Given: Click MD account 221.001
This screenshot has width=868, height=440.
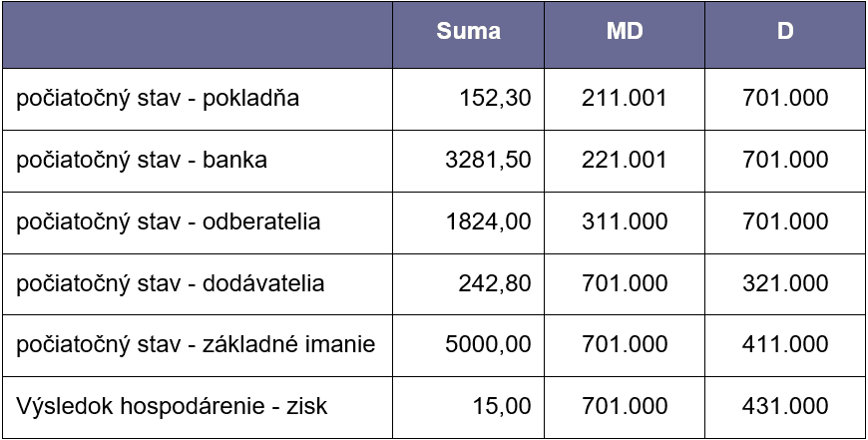Looking at the screenshot, I should (625, 160).
